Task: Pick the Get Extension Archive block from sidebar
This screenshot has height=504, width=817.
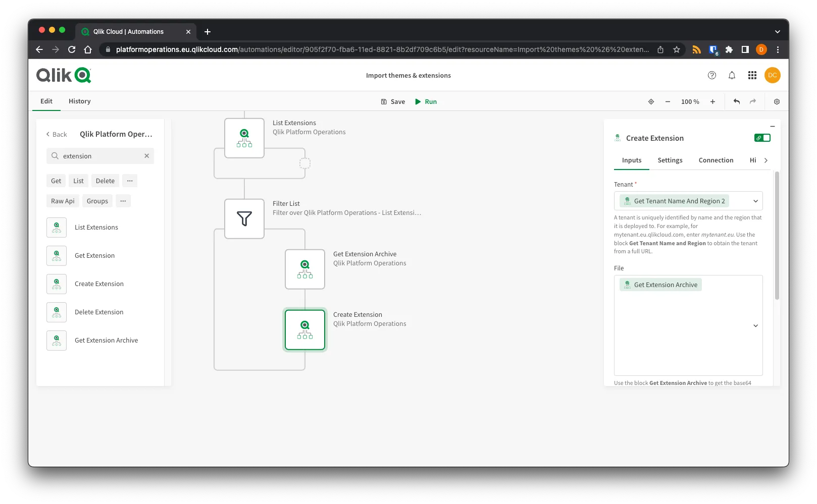Action: pyautogui.click(x=106, y=340)
